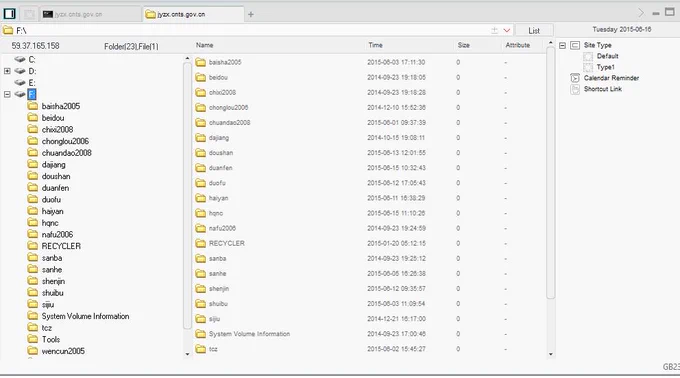Click duanfen folder icon in file list
Screen dimensions: 680x378
[200, 168]
